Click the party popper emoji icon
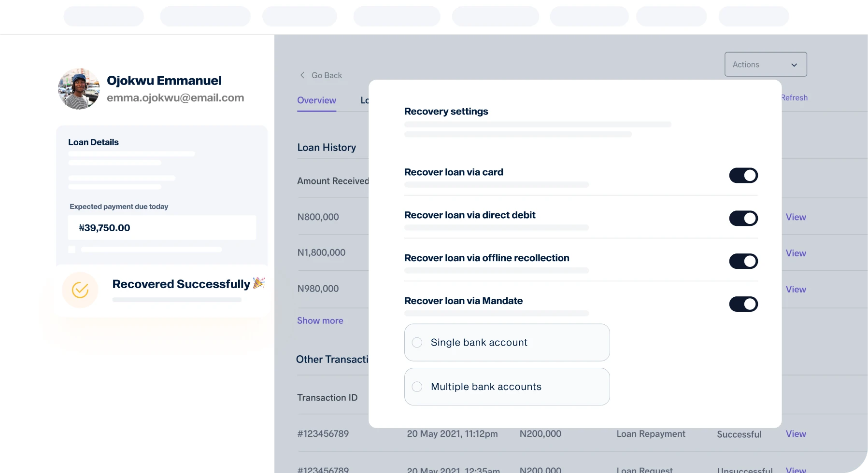868x473 pixels. point(259,283)
